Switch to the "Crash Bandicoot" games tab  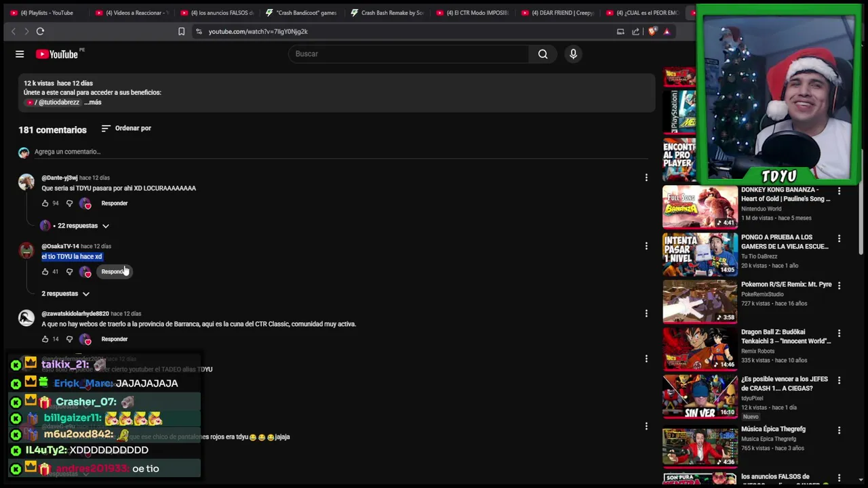point(302,13)
